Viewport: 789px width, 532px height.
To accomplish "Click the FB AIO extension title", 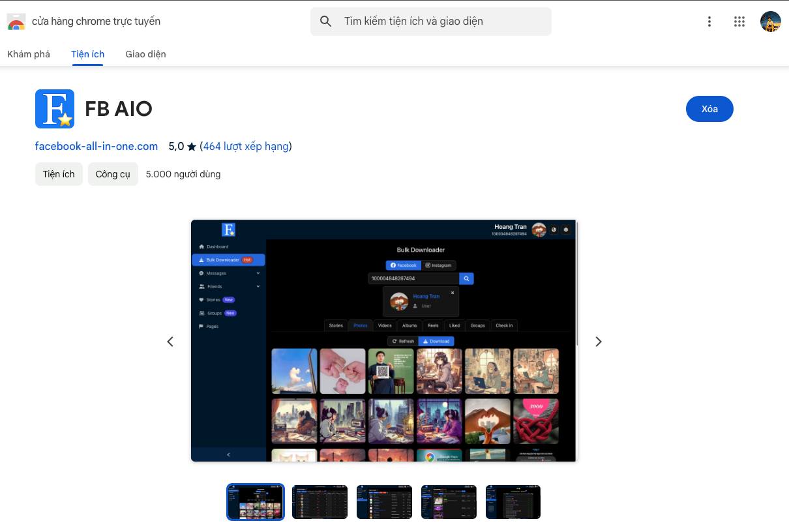I will [x=119, y=109].
